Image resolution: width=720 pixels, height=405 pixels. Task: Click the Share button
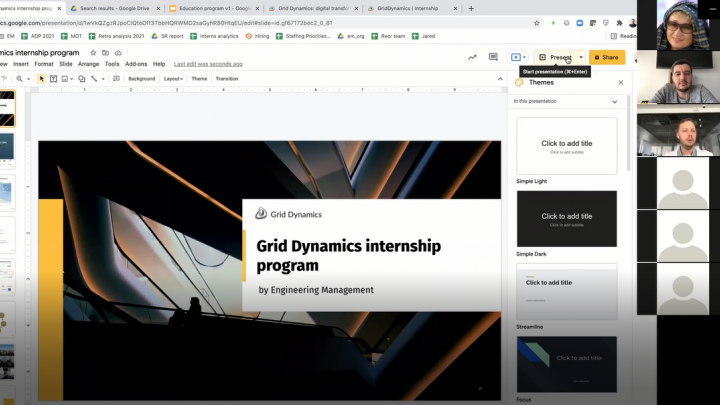pos(607,57)
